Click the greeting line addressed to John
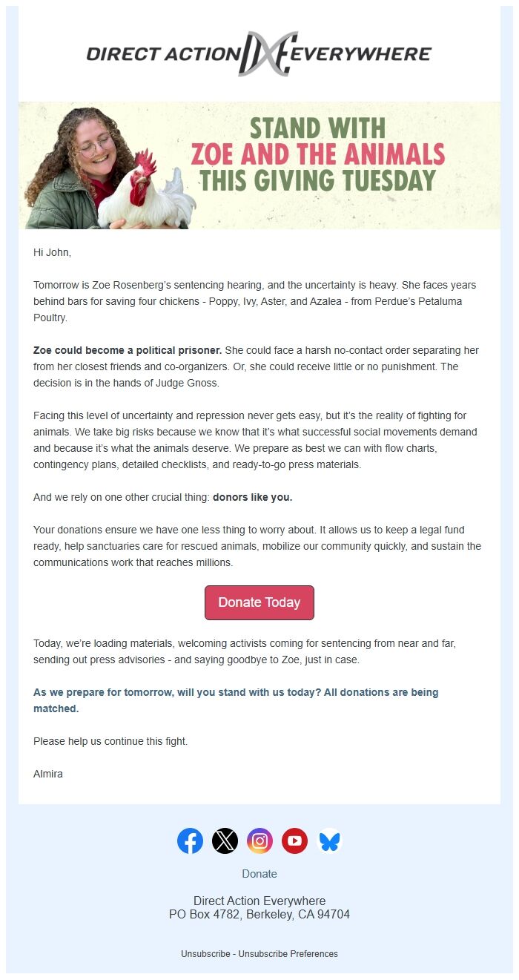 pos(50,251)
